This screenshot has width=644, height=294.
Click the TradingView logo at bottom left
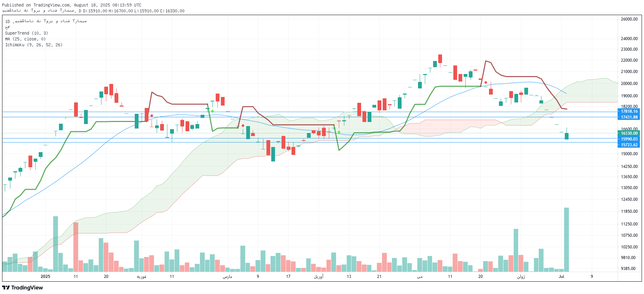pos(23,287)
